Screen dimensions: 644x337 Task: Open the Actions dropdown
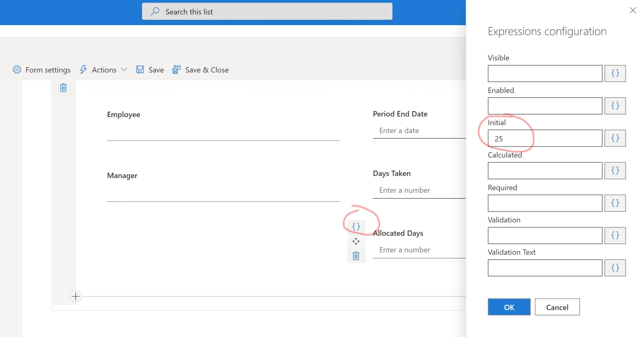tap(104, 70)
